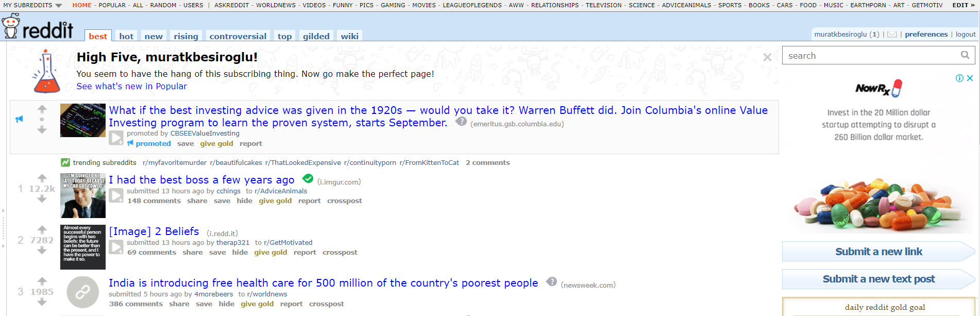
Task: Click the AdChoices info icon on ad
Action: (959, 78)
